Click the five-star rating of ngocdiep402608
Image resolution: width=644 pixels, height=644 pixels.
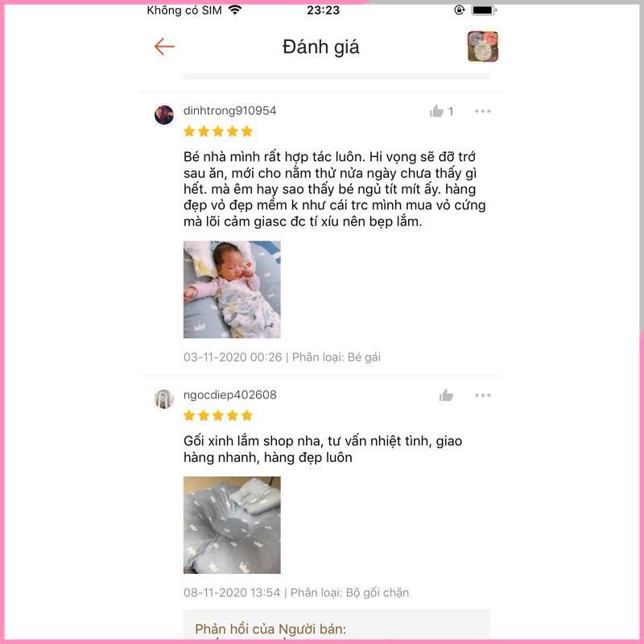[x=218, y=415]
